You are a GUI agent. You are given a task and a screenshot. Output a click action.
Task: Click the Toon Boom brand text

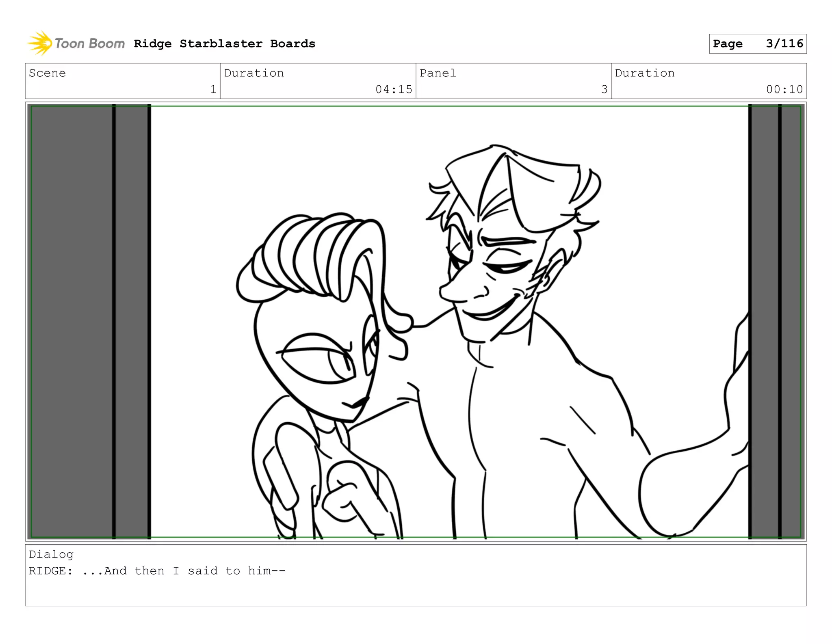(x=90, y=43)
